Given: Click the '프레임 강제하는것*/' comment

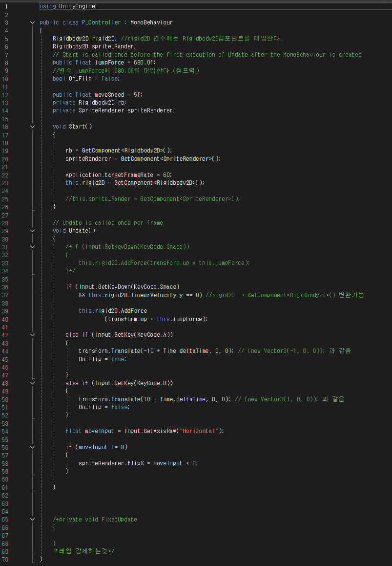Looking at the screenshot, I should tap(83, 551).
